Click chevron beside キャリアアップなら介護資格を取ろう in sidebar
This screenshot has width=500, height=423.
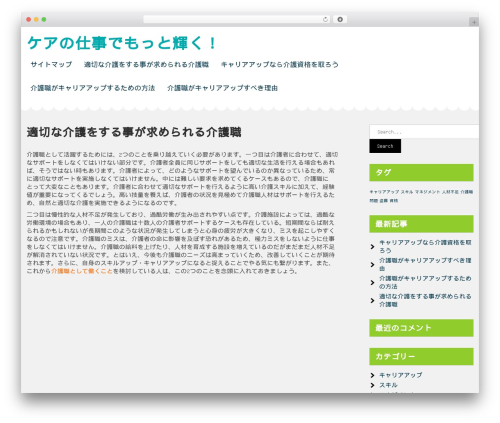click(x=373, y=247)
